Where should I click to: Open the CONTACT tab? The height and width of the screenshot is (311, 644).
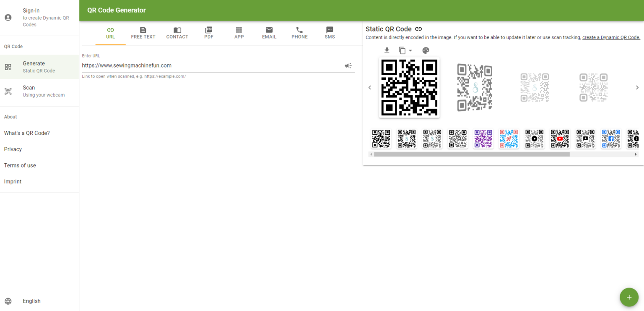[x=177, y=33]
